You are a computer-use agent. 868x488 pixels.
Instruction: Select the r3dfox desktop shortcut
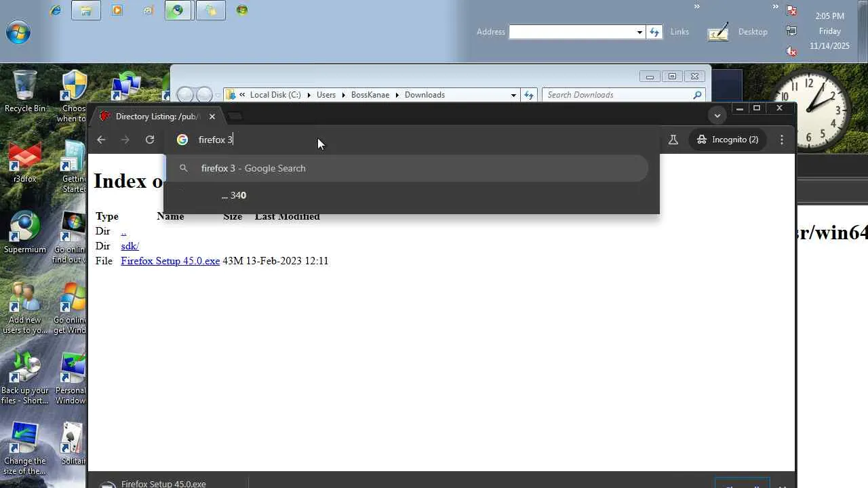[x=25, y=163]
